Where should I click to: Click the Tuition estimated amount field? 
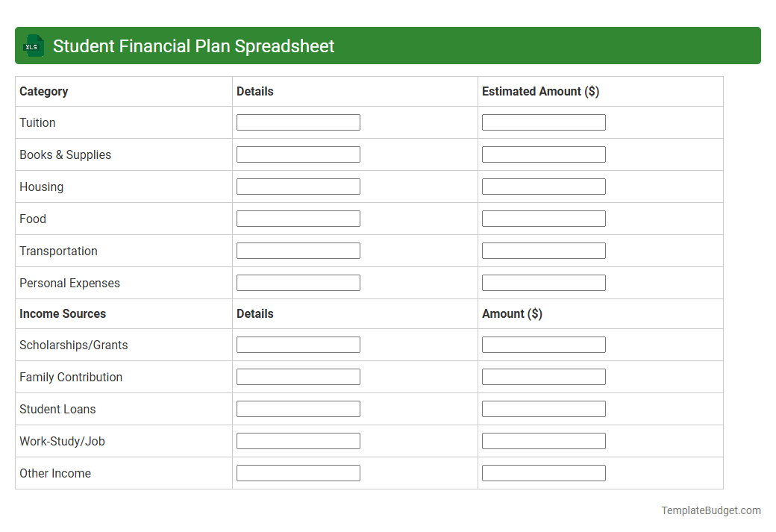pos(543,122)
